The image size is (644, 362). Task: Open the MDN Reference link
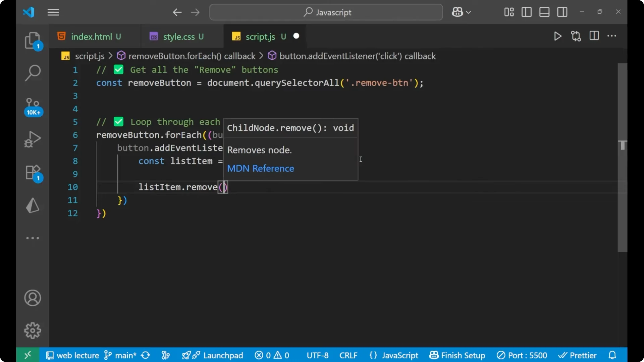(x=261, y=168)
